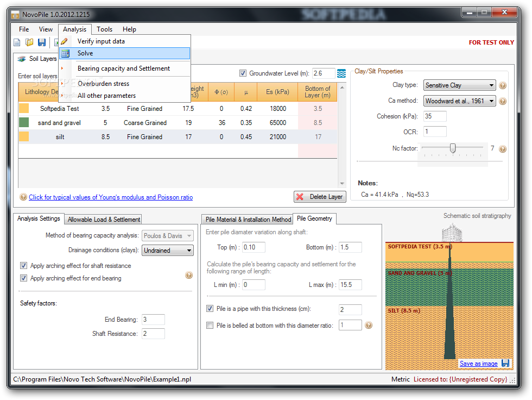
Task: Click the silt layer color swatch
Action: 24,136
